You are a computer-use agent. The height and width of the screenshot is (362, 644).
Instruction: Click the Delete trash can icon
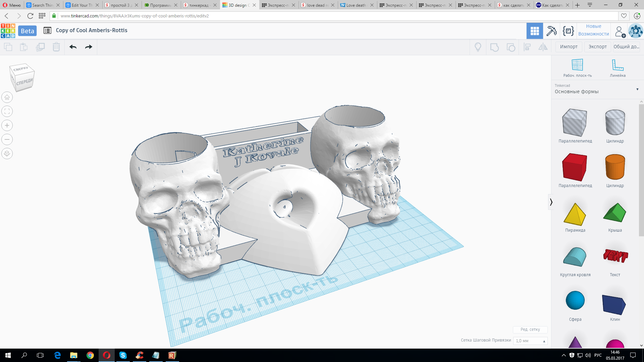click(56, 47)
